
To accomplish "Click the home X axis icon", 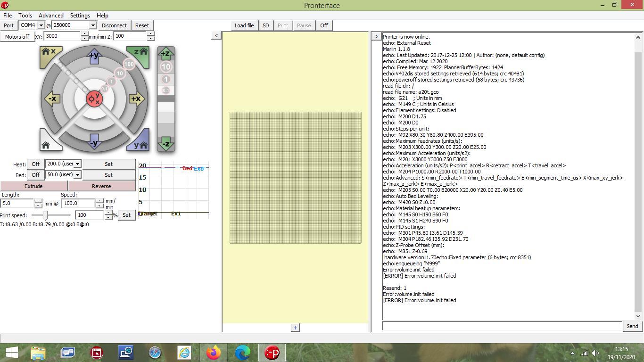I will coord(49,54).
